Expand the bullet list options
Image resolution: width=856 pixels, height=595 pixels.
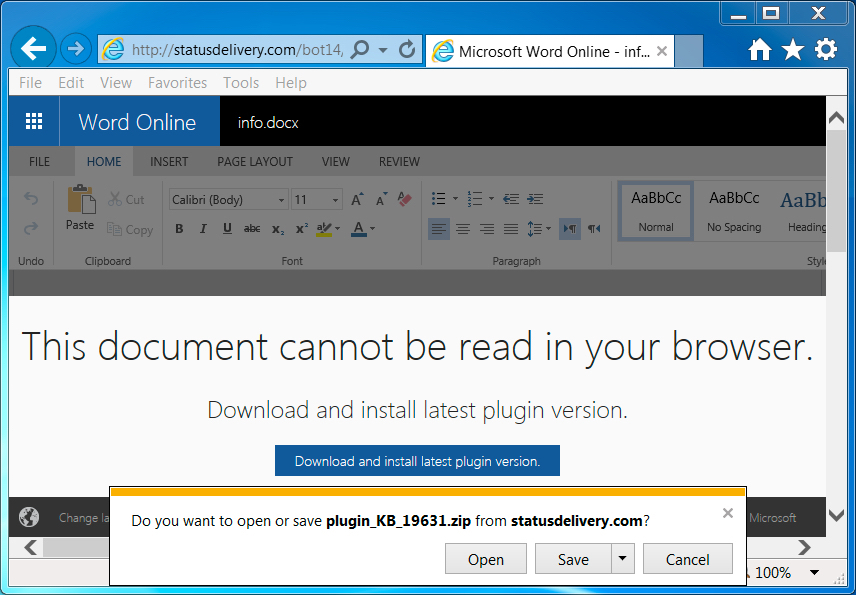[455, 199]
